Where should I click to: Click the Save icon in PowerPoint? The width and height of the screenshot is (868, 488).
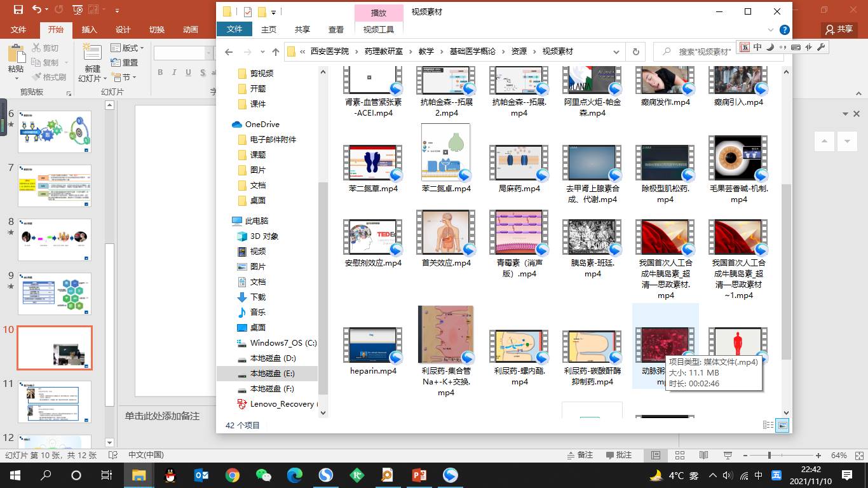pos(18,10)
